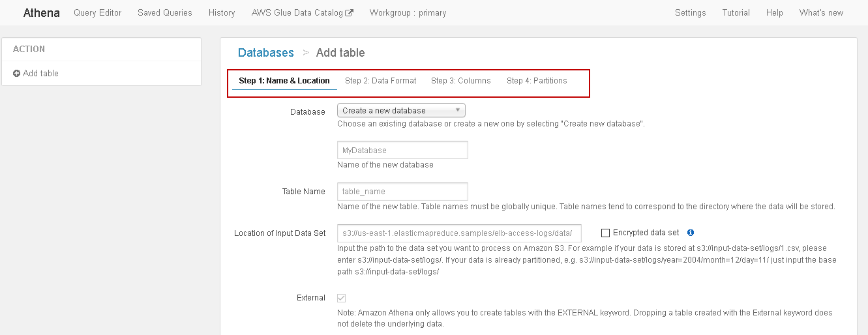
Task: Open the Query Editor menu item
Action: [98, 13]
